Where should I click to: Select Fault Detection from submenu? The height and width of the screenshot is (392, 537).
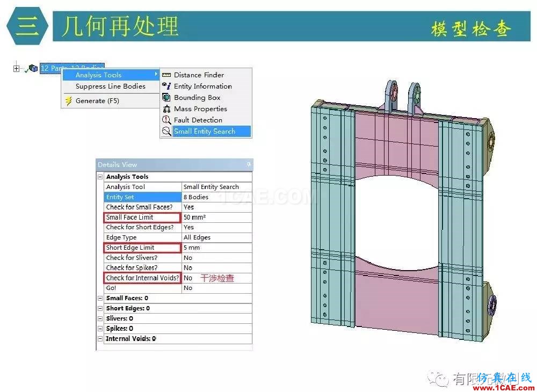click(x=206, y=120)
